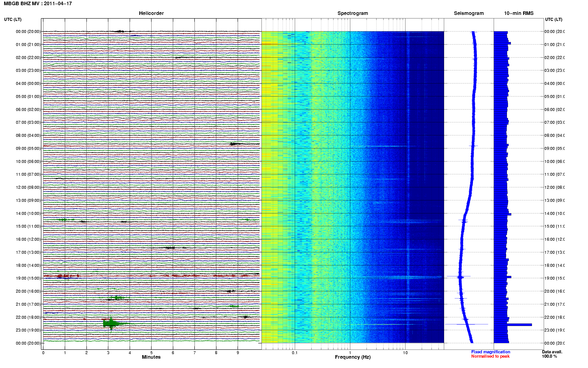588x368 pixels.
Task: Select the 'Spectrogram' panel heading
Action: pos(353,13)
